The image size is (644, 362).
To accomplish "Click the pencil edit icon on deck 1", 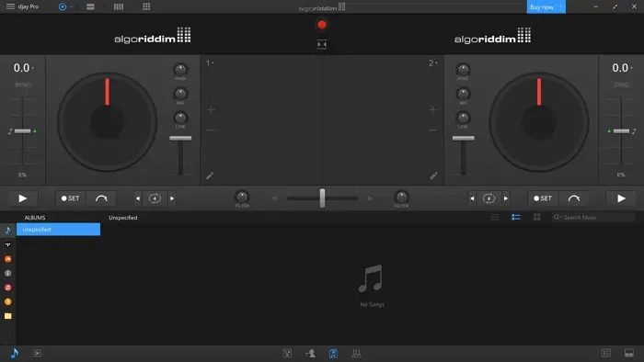I will (210, 175).
